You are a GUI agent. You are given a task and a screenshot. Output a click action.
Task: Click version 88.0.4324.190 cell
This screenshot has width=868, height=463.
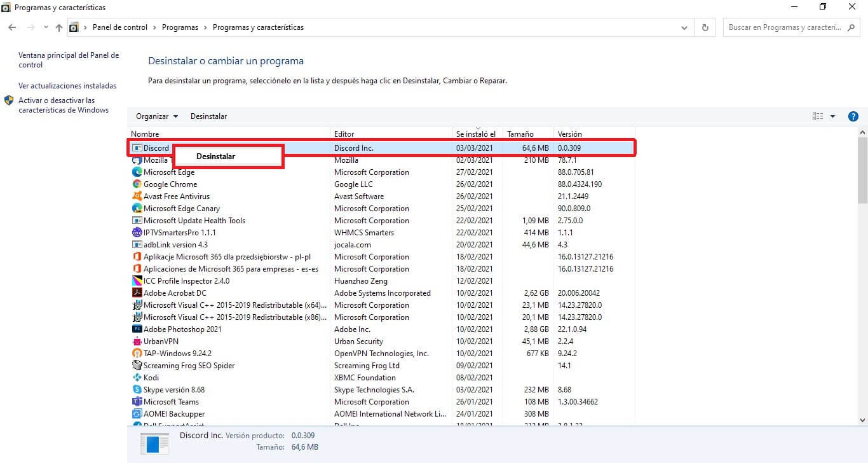click(x=580, y=184)
